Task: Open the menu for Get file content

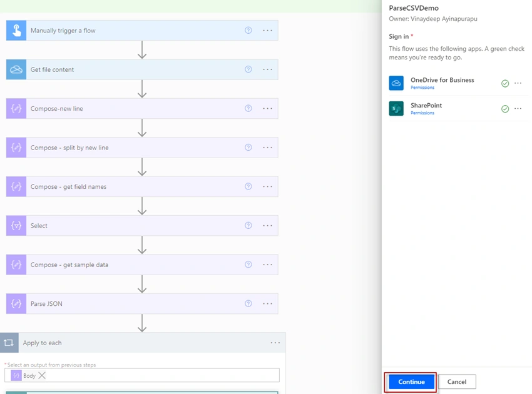Action: (267, 69)
